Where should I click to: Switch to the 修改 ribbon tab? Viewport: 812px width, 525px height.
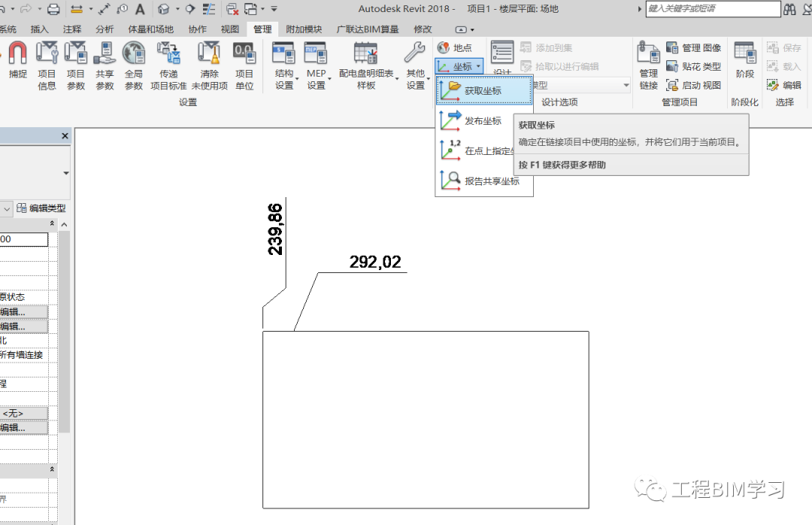coord(423,29)
